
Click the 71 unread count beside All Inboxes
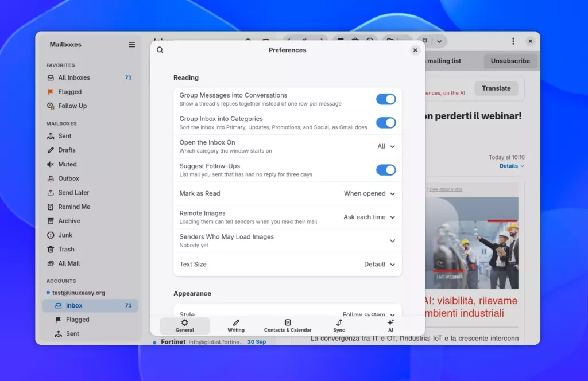click(x=128, y=77)
